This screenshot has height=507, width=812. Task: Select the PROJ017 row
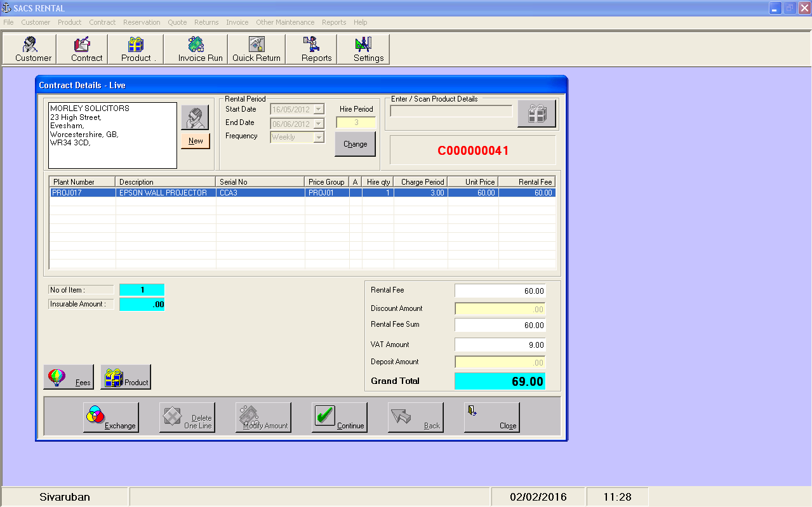click(x=303, y=192)
